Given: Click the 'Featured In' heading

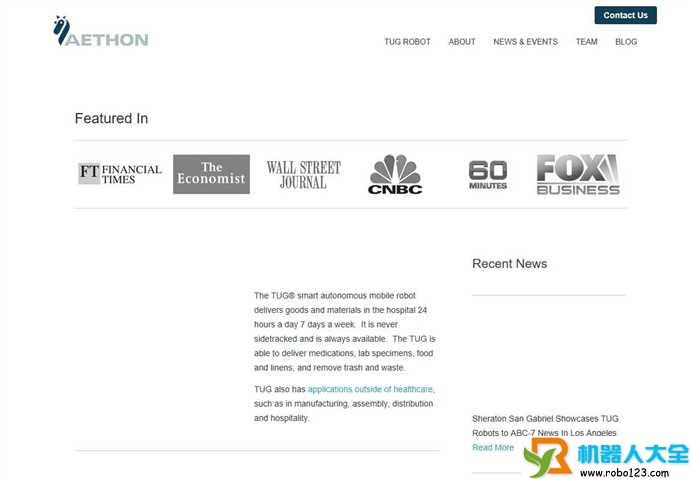Looking at the screenshot, I should pos(111,118).
